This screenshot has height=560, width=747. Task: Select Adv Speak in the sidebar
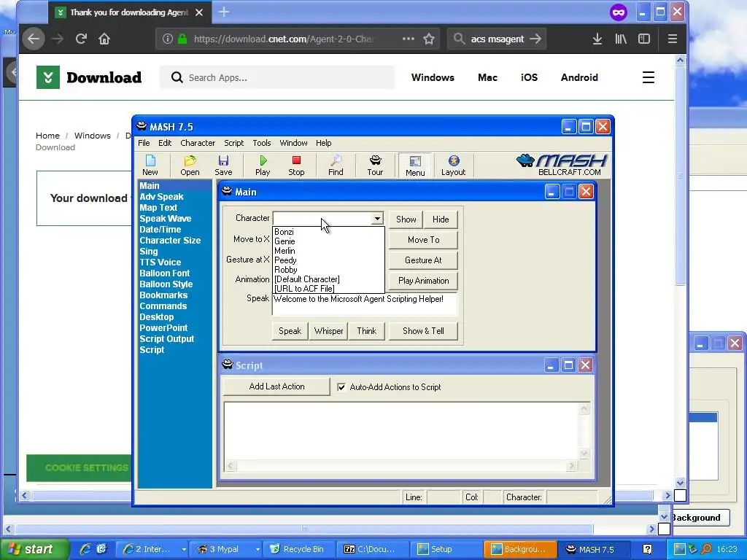[x=161, y=197]
